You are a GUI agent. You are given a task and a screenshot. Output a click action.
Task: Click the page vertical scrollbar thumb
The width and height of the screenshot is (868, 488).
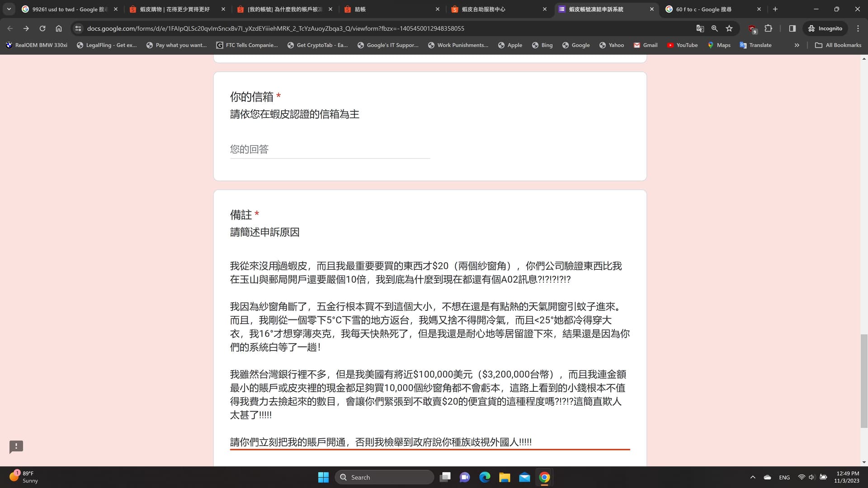[x=864, y=380]
